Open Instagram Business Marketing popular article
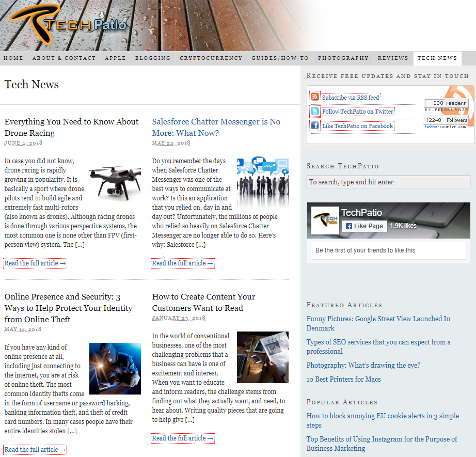This screenshot has width=476, height=457. coord(382,444)
